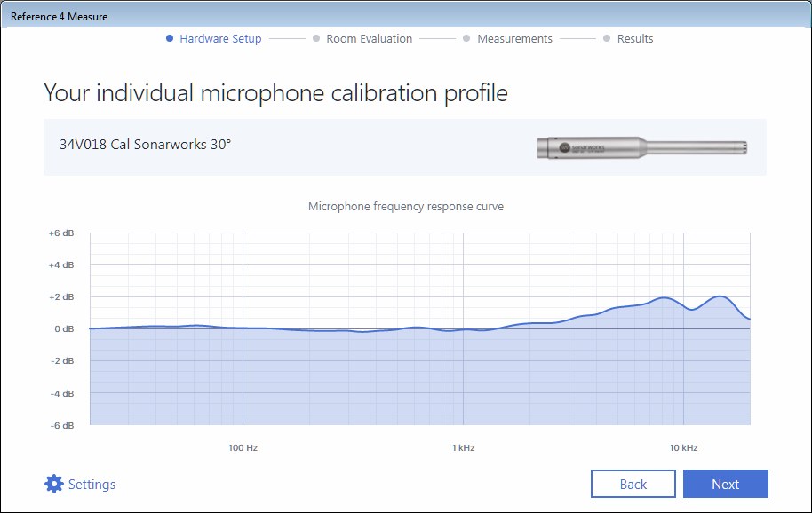Go Back to the previous step
The width and height of the screenshot is (812, 513).
click(633, 484)
